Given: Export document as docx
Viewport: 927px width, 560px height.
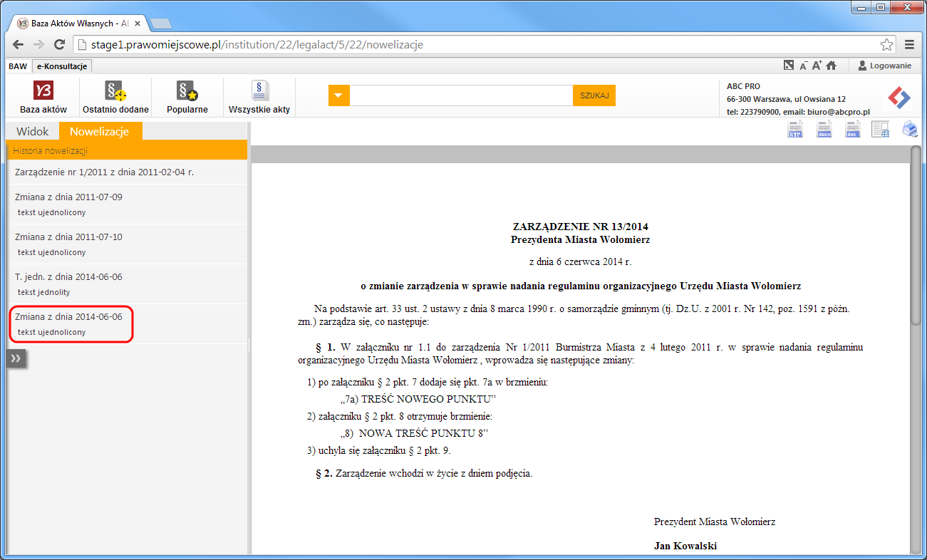Looking at the screenshot, I should [824, 129].
